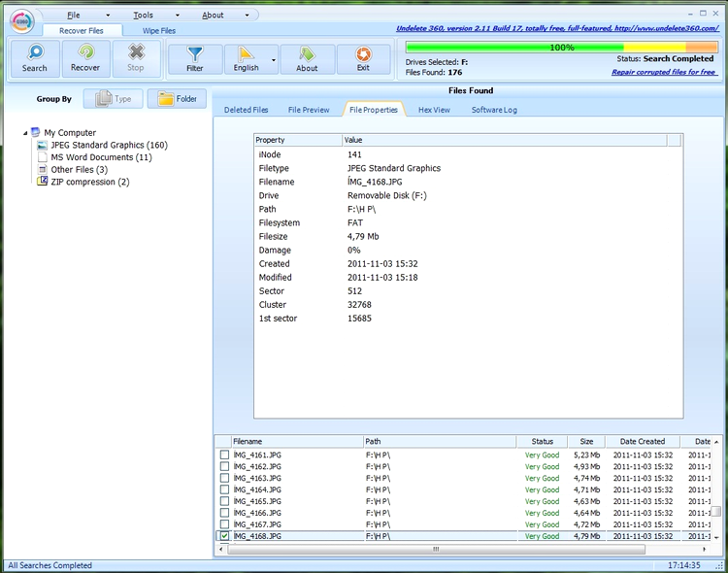Check the box for IMG_4166.JPG

[x=225, y=513]
